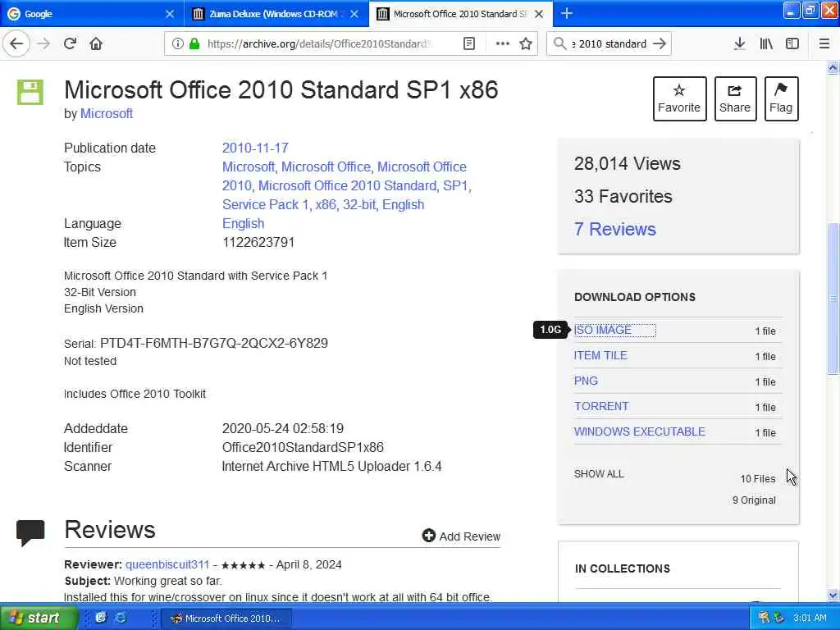Open the Service Pack 1 topic link
The height and width of the screenshot is (630, 840).
[x=265, y=204]
